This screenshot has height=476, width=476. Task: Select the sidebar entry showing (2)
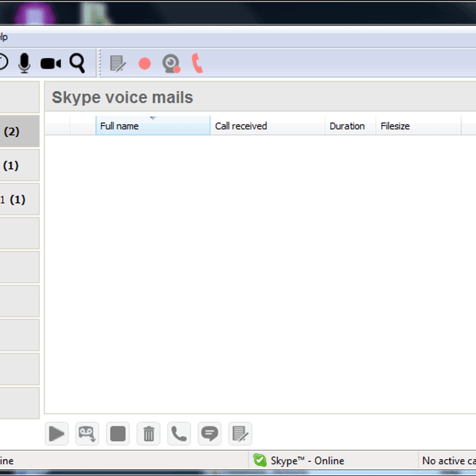[19, 131]
